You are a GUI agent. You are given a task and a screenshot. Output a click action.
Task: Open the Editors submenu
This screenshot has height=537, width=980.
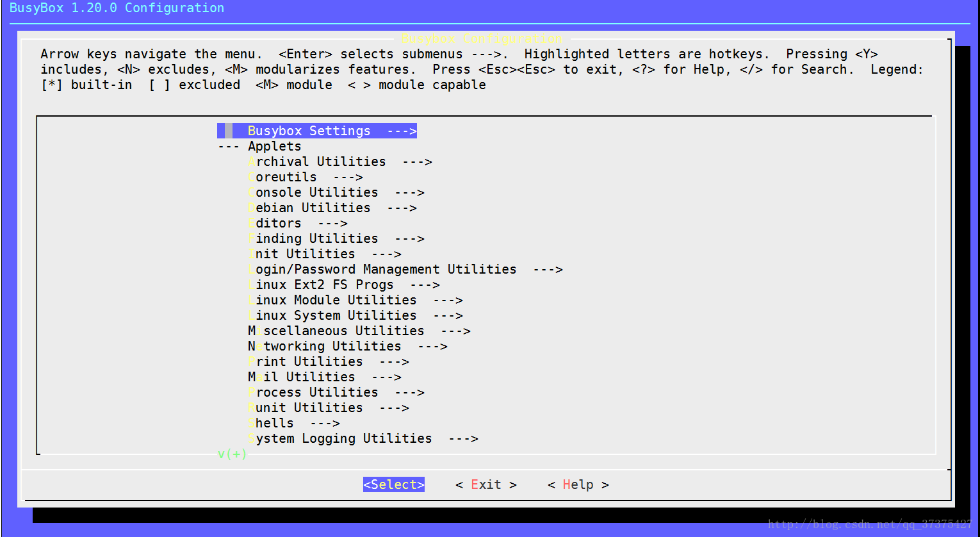(298, 223)
